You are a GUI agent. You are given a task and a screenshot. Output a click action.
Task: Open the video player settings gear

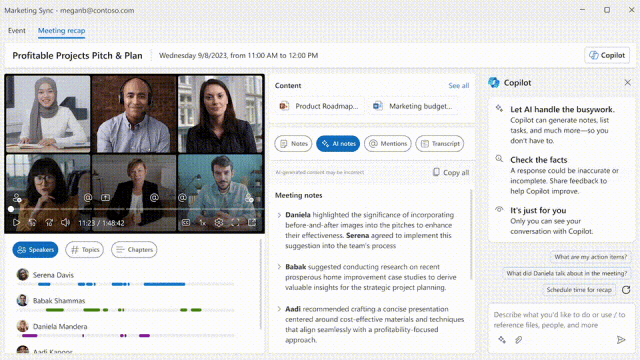point(219,223)
